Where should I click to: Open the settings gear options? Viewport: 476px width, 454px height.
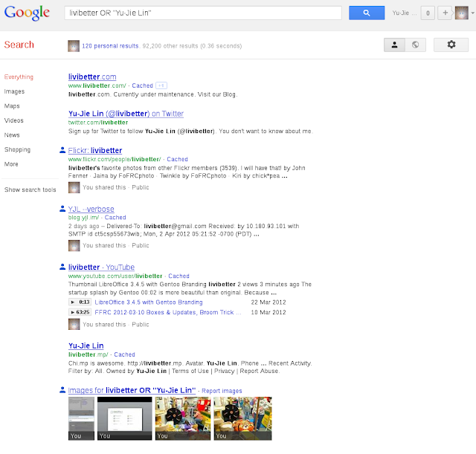[x=451, y=45]
